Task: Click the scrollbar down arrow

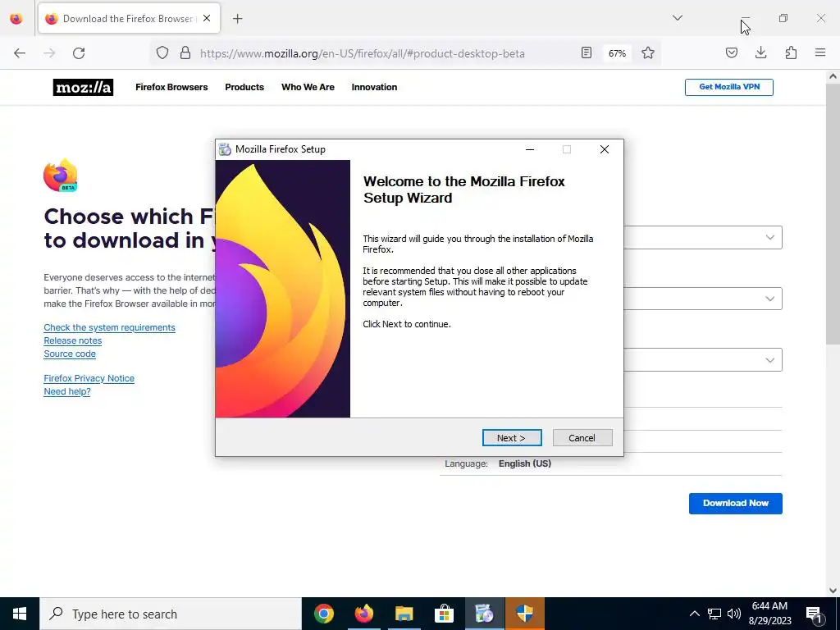Action: click(x=833, y=591)
